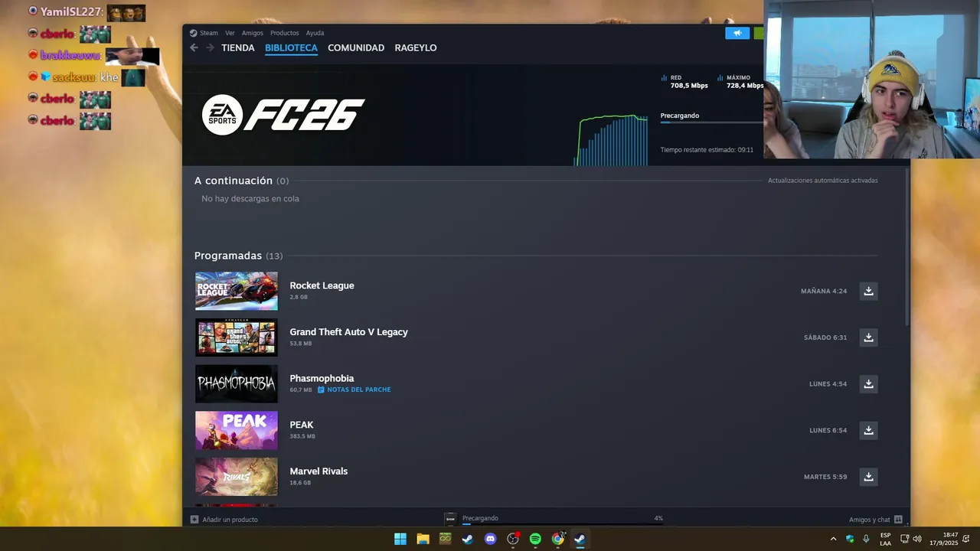Open the Amigos menu

(x=253, y=33)
